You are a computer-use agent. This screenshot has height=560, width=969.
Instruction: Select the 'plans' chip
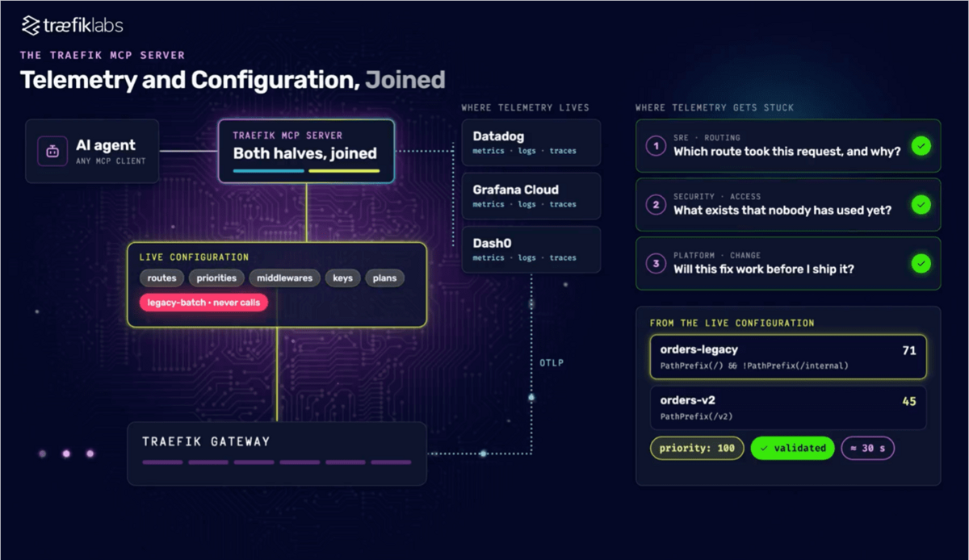pos(384,278)
